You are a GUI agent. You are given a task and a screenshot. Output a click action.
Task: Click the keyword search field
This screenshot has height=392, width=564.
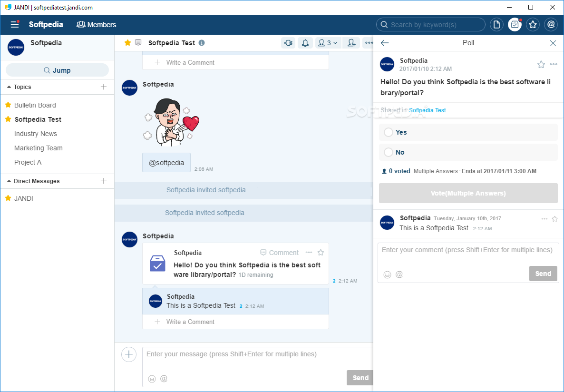[x=430, y=24]
